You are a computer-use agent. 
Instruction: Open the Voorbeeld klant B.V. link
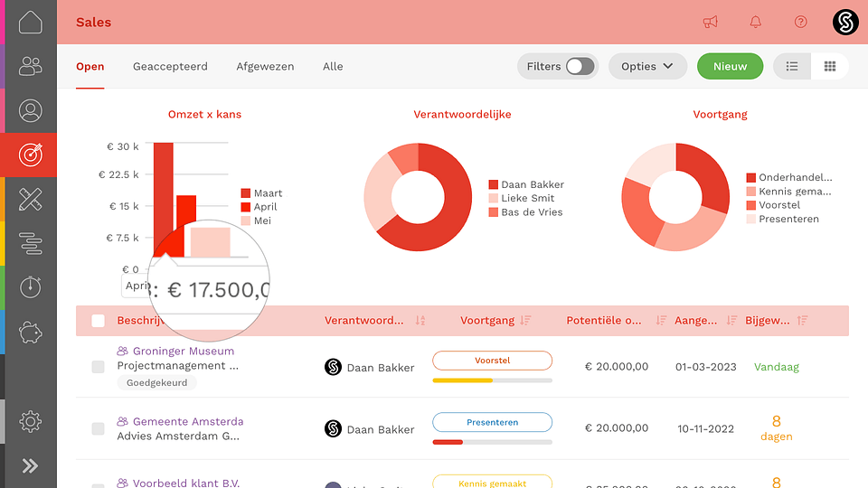coord(186,483)
